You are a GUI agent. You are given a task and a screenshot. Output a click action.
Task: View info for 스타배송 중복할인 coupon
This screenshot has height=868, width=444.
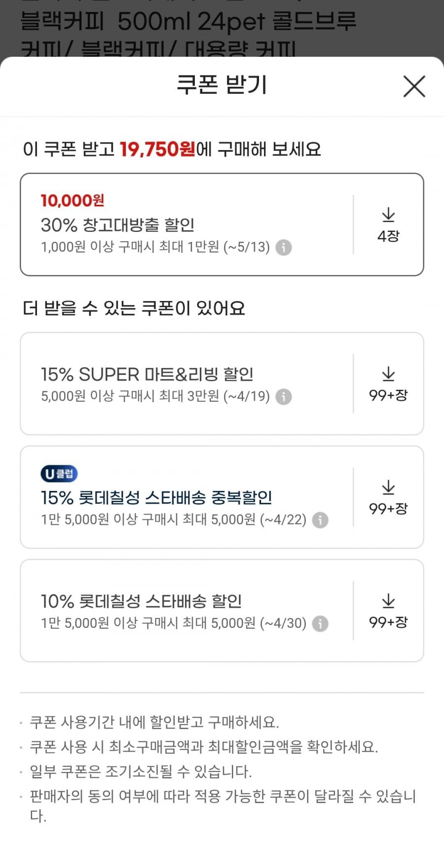(x=320, y=520)
